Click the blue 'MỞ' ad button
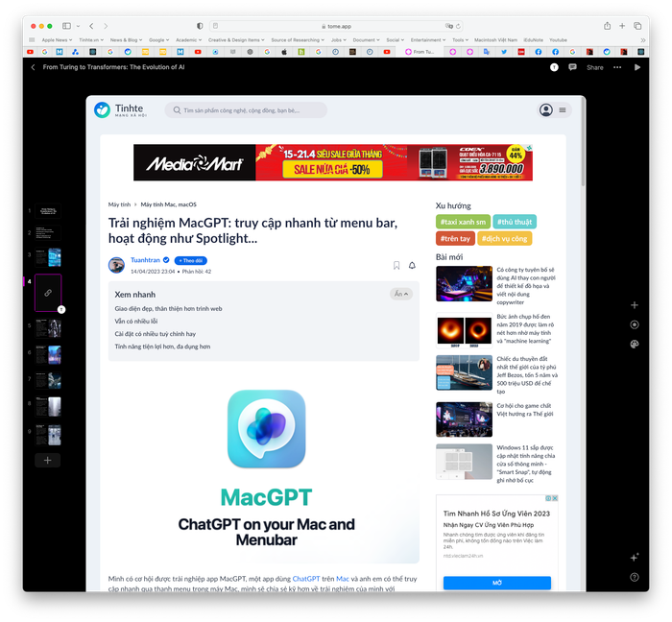The height and width of the screenshot is (622, 672). click(x=497, y=583)
